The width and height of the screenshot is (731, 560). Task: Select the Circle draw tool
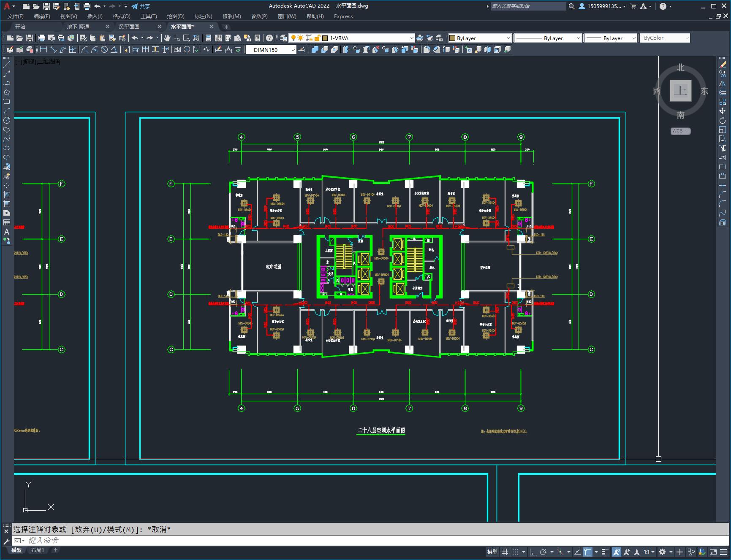point(7,120)
